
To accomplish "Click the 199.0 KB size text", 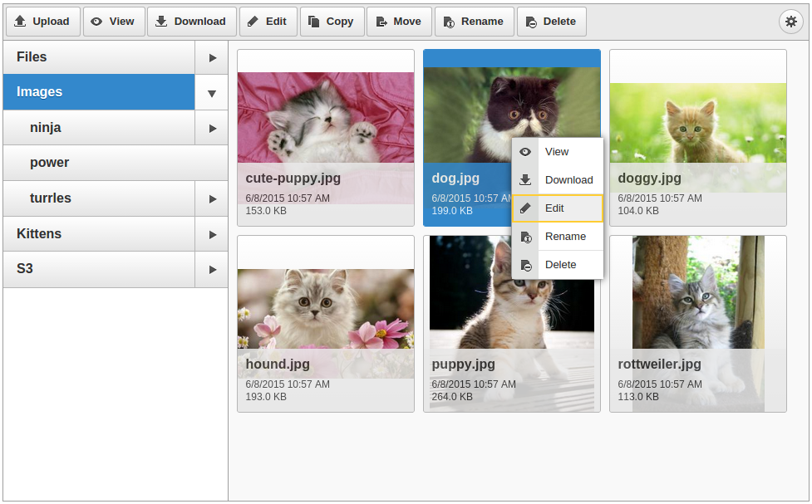I will [451, 211].
